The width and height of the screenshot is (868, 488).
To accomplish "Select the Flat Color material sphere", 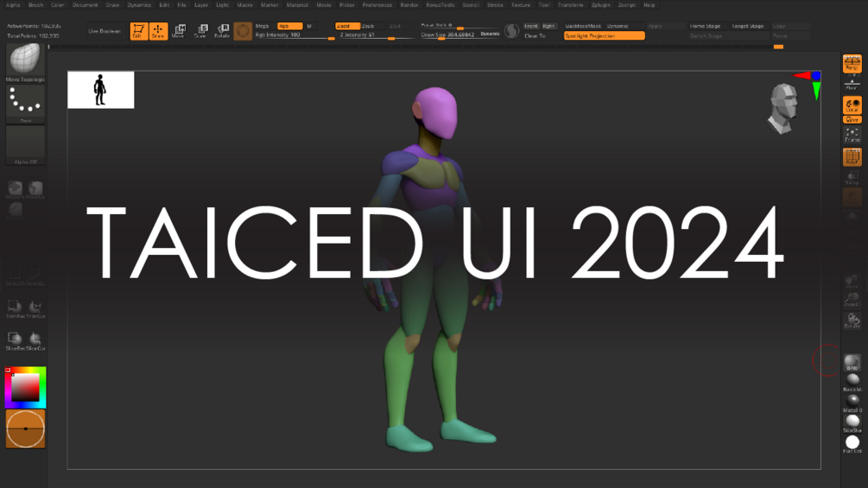I will click(852, 444).
